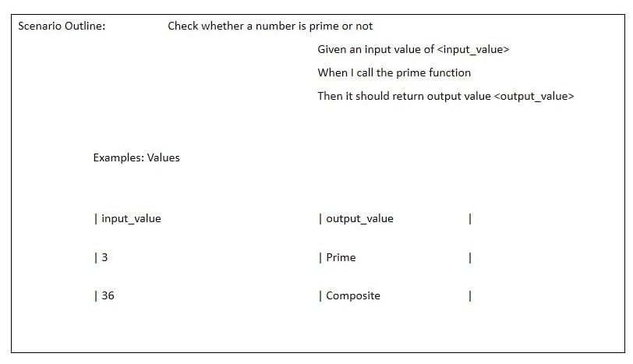Click the <input_value> placeholder in the Given step
The height and width of the screenshot is (364, 633).
[x=473, y=49]
